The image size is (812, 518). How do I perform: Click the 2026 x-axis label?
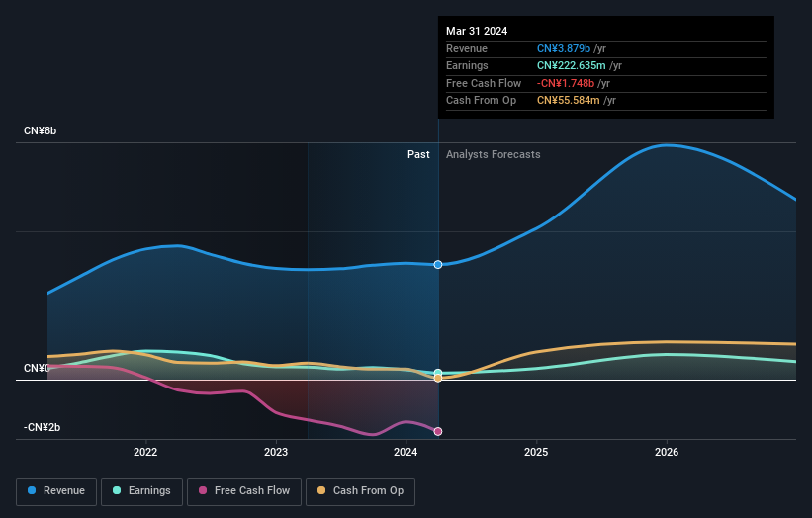point(667,453)
